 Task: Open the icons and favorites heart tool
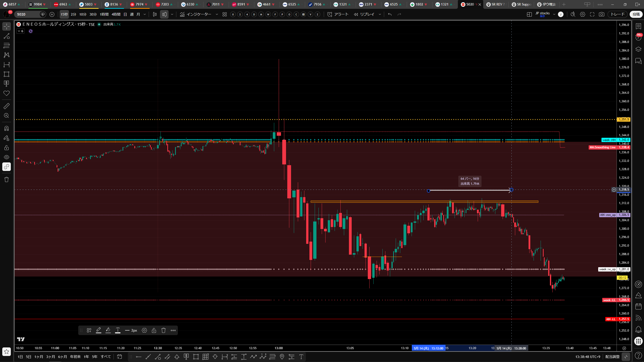(x=7, y=93)
